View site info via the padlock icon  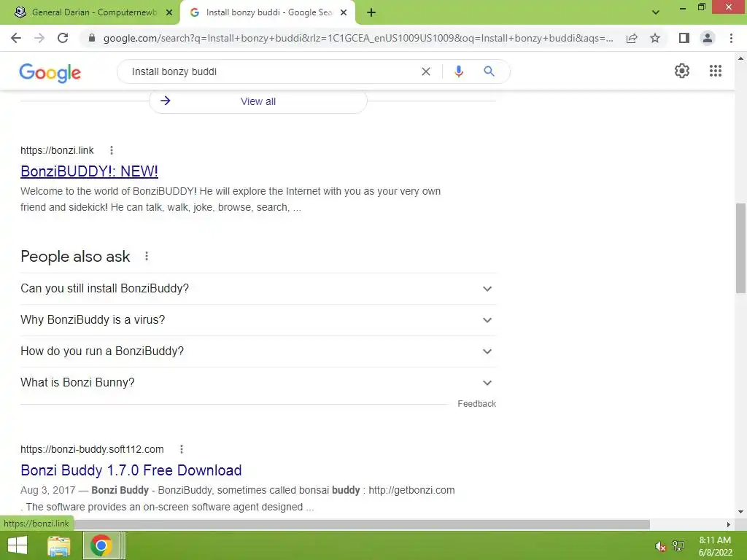click(x=92, y=38)
